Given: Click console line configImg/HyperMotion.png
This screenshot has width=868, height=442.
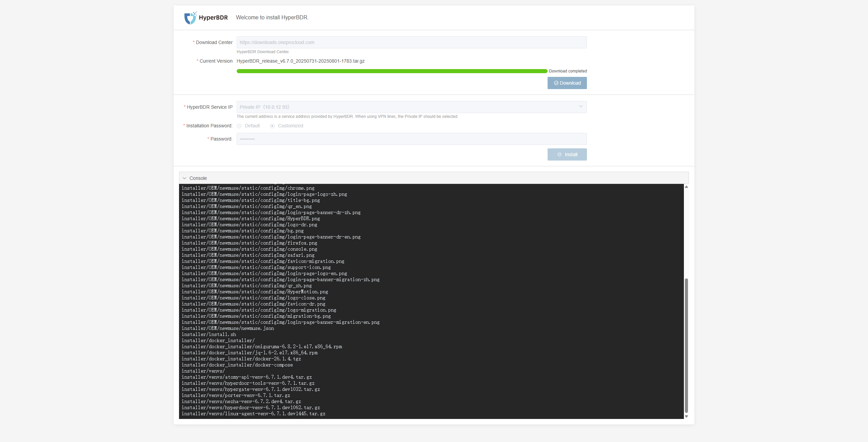Looking at the screenshot, I should point(255,292).
